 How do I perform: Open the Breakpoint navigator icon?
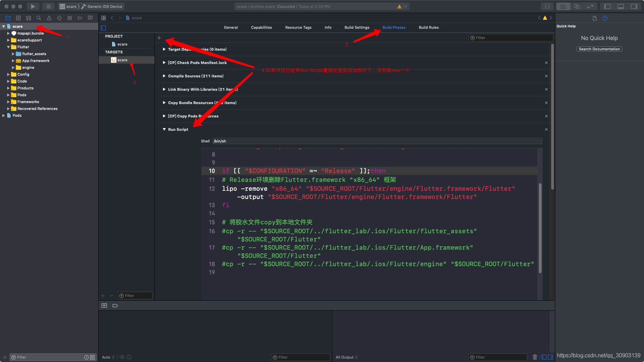tap(80, 18)
